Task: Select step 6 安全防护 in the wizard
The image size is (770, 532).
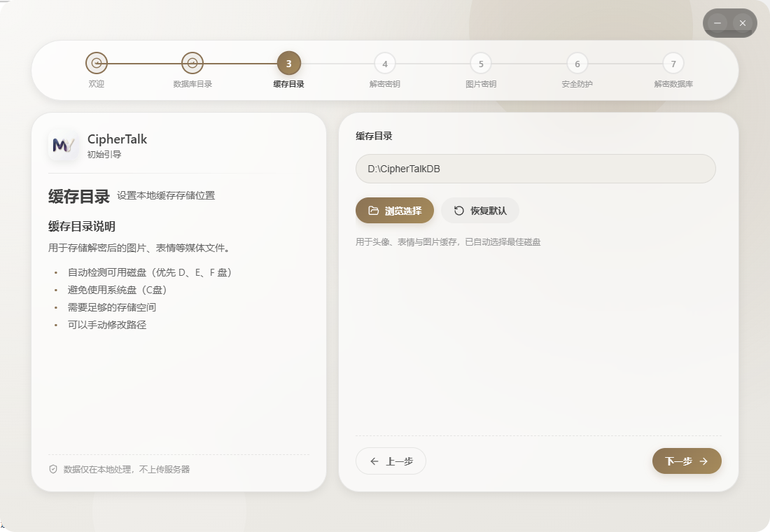Action: [577, 63]
